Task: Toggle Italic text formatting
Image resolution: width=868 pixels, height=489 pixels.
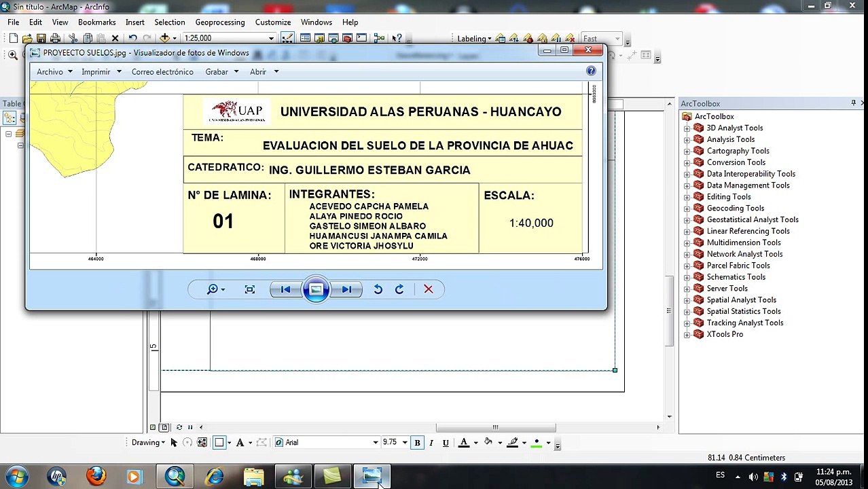Action: [431, 443]
